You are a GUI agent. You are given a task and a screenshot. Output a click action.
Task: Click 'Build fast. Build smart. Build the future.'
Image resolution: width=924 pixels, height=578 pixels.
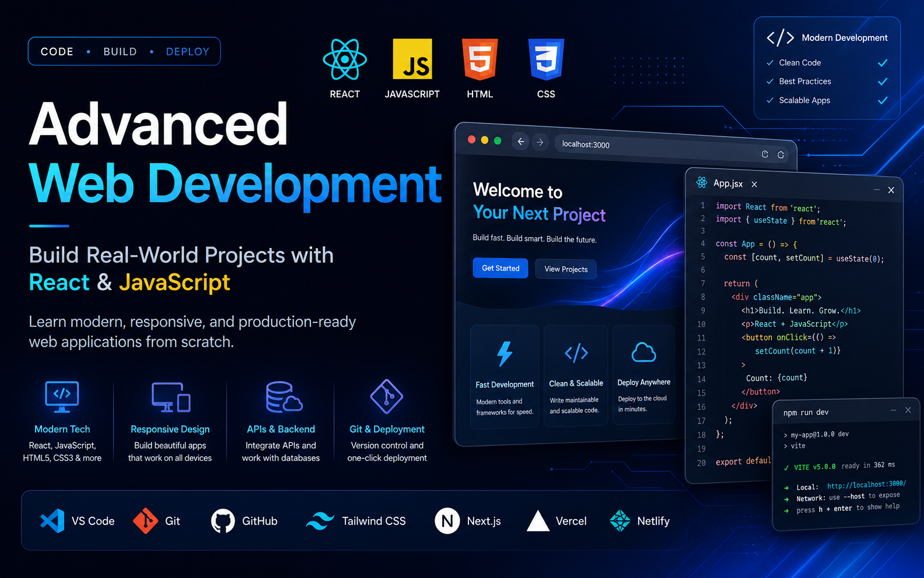click(x=535, y=238)
